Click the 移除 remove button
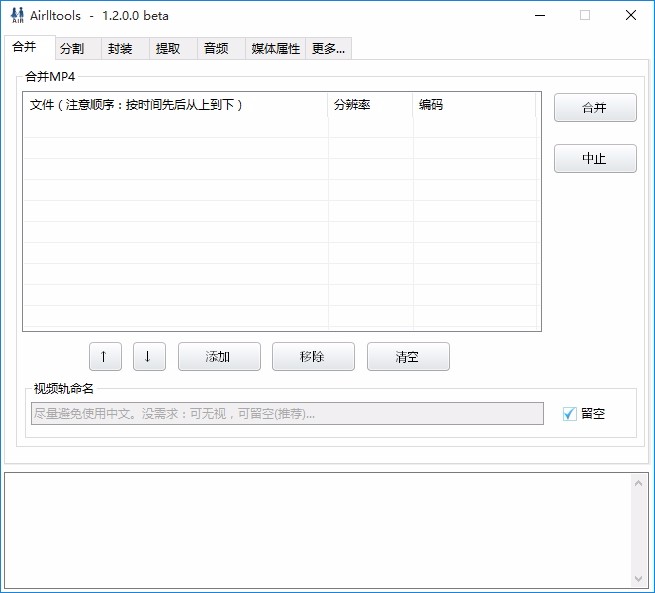 click(x=313, y=357)
